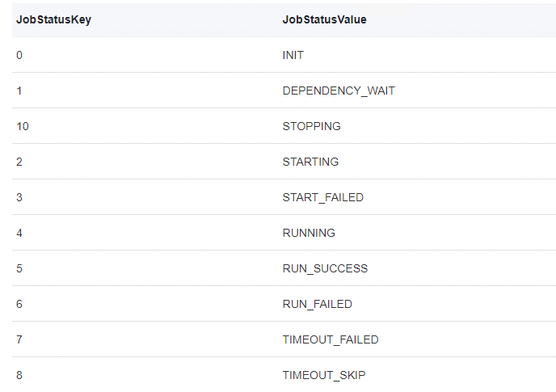The width and height of the screenshot is (556, 392).
Task: Click key 7 in the TIMEOUT_FAILED row
Action: click(x=19, y=339)
